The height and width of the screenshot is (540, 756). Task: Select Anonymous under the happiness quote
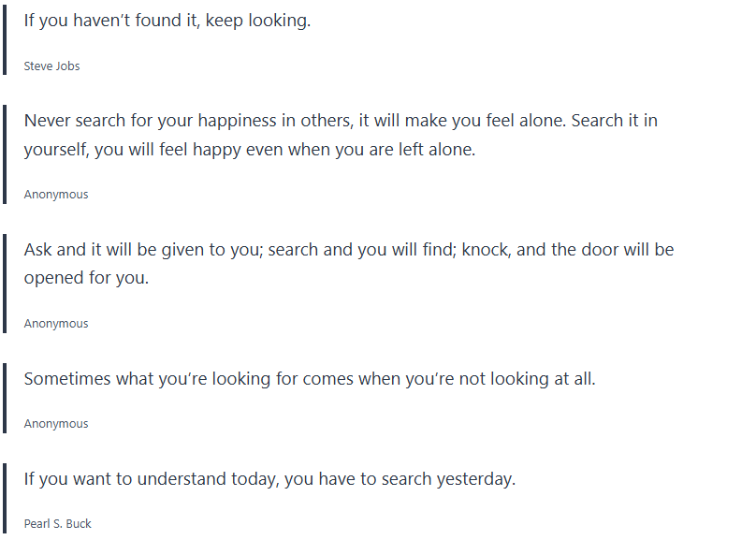pyautogui.click(x=56, y=195)
